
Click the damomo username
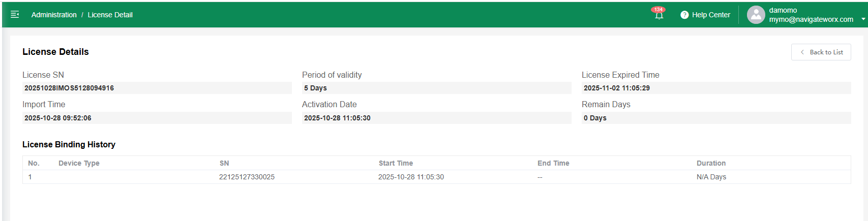[783, 10]
